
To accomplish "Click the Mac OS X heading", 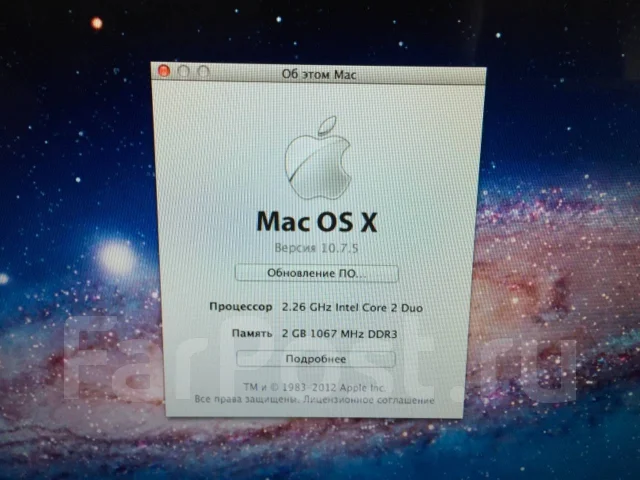I will coord(317,222).
